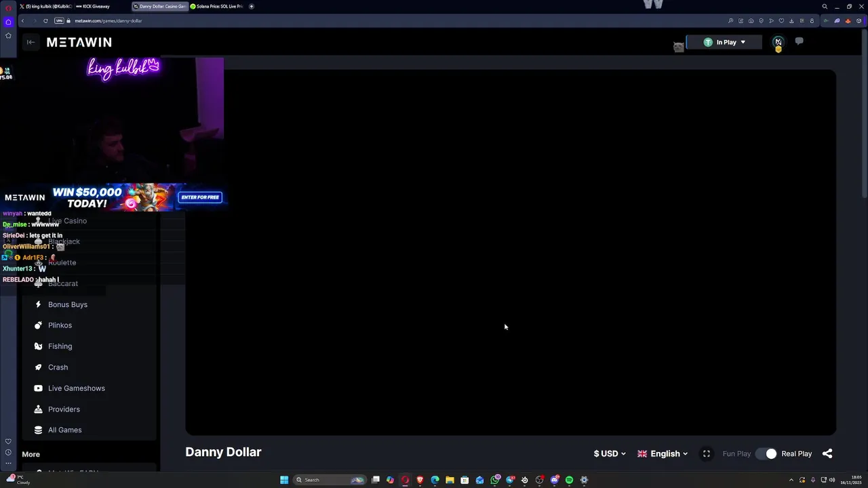868x488 pixels.
Task: Switch to the Solana Price browser tab
Action: pos(217,6)
